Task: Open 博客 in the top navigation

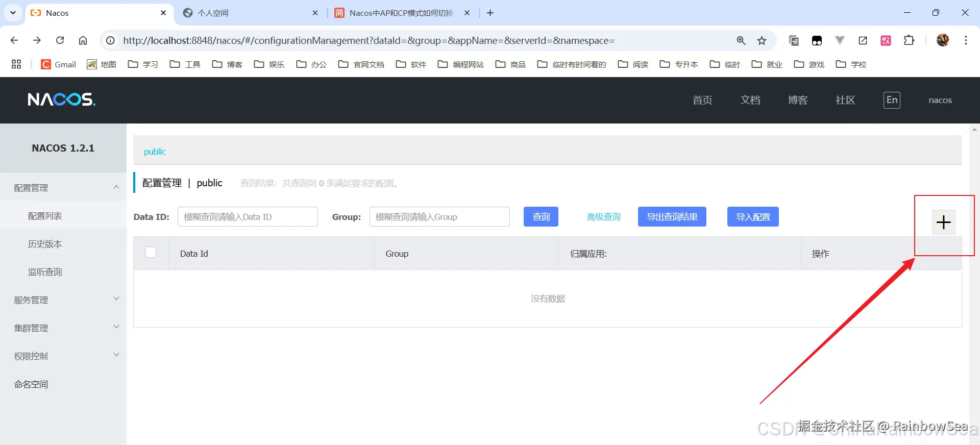Action: (x=798, y=100)
